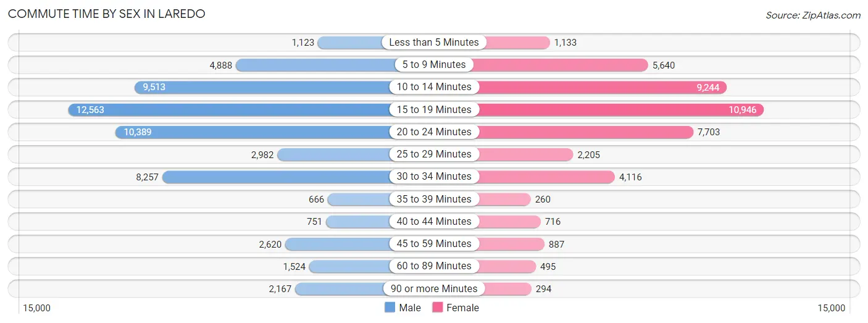Toggle the Female series legend label
The width and height of the screenshot is (868, 323).
462,308
